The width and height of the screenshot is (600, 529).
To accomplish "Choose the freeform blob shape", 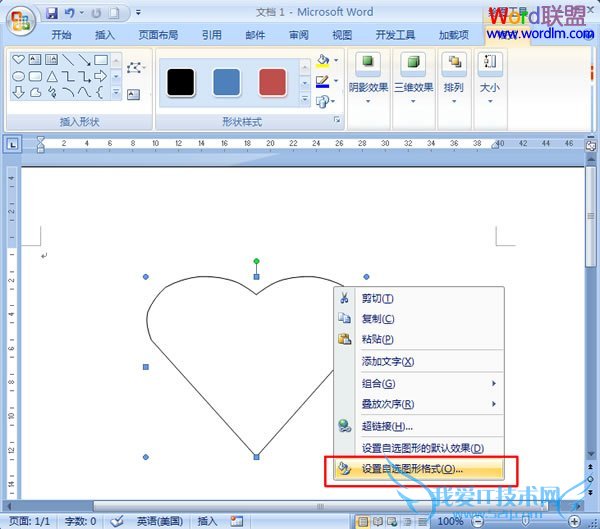I will click(x=35, y=92).
